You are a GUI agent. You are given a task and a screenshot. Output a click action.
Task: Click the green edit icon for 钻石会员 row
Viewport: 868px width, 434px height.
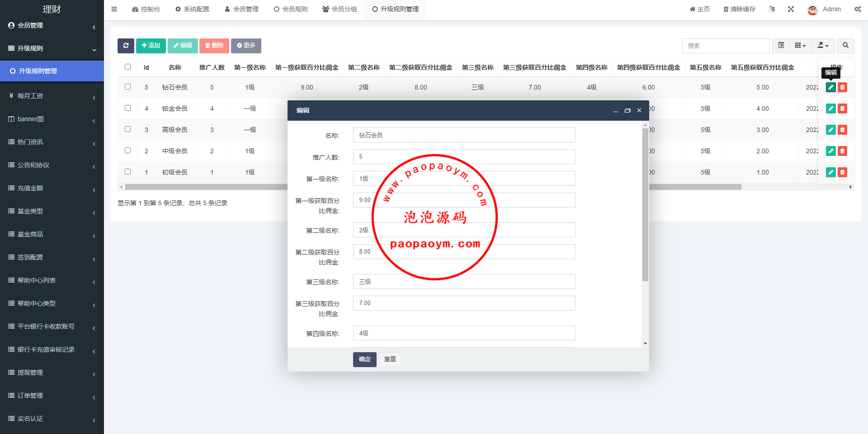pos(830,87)
